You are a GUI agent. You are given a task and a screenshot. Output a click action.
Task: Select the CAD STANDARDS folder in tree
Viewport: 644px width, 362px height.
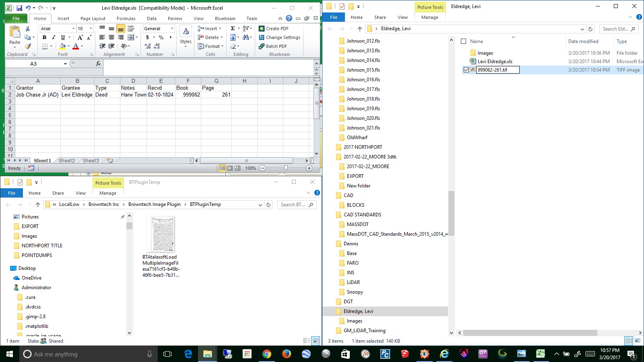click(362, 215)
